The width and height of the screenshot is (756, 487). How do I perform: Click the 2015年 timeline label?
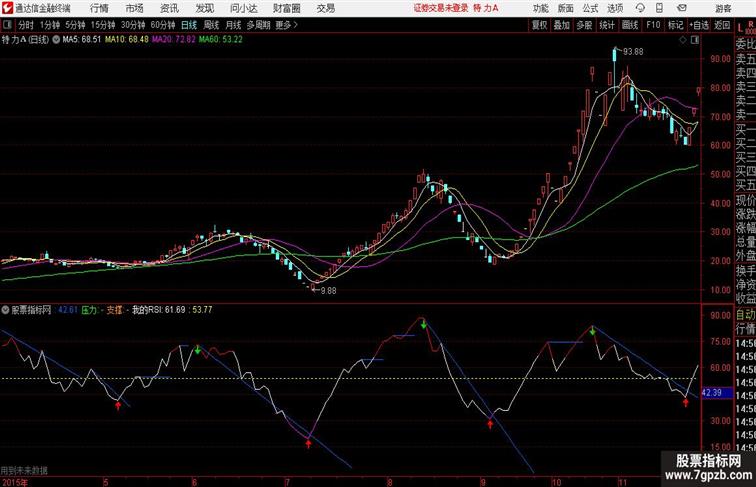pos(14,482)
